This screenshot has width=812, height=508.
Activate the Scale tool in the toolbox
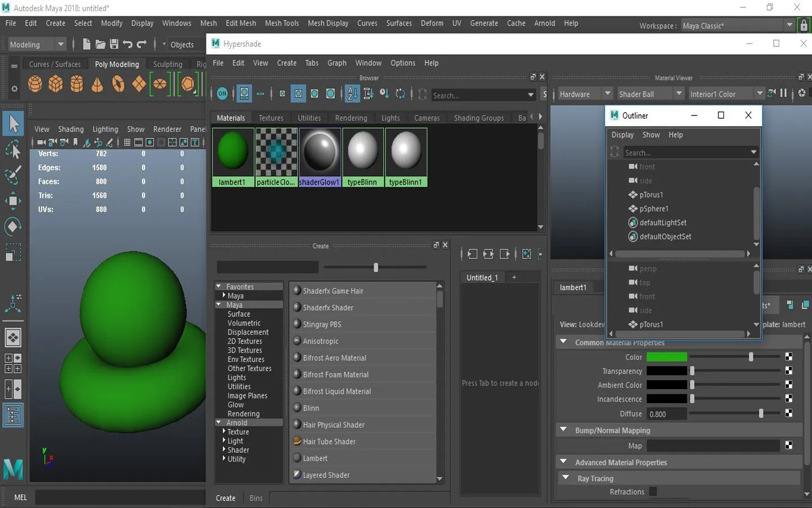[13, 252]
